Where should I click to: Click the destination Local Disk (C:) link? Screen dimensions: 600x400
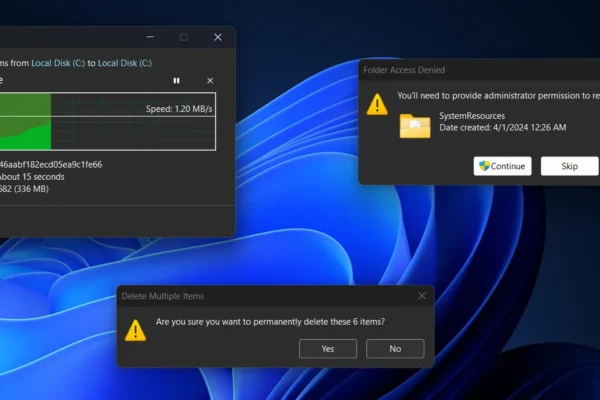coord(125,63)
